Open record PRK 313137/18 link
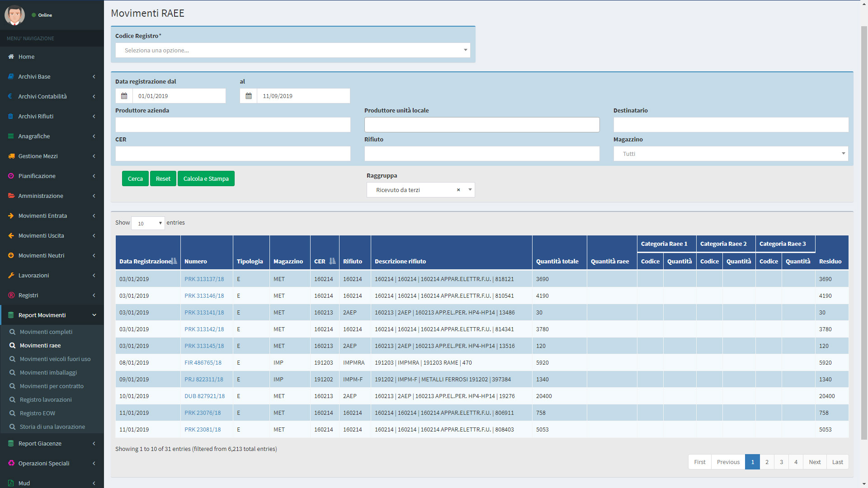This screenshot has height=488, width=868. (204, 279)
